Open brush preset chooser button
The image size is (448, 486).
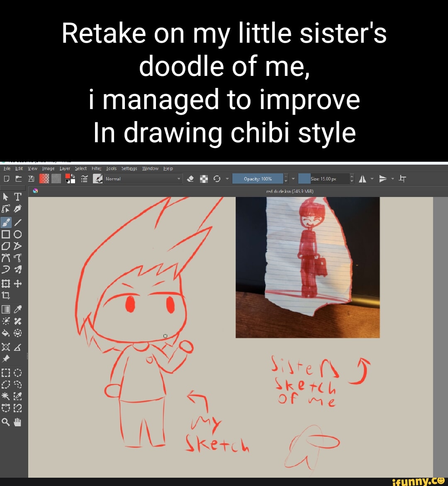click(x=98, y=179)
